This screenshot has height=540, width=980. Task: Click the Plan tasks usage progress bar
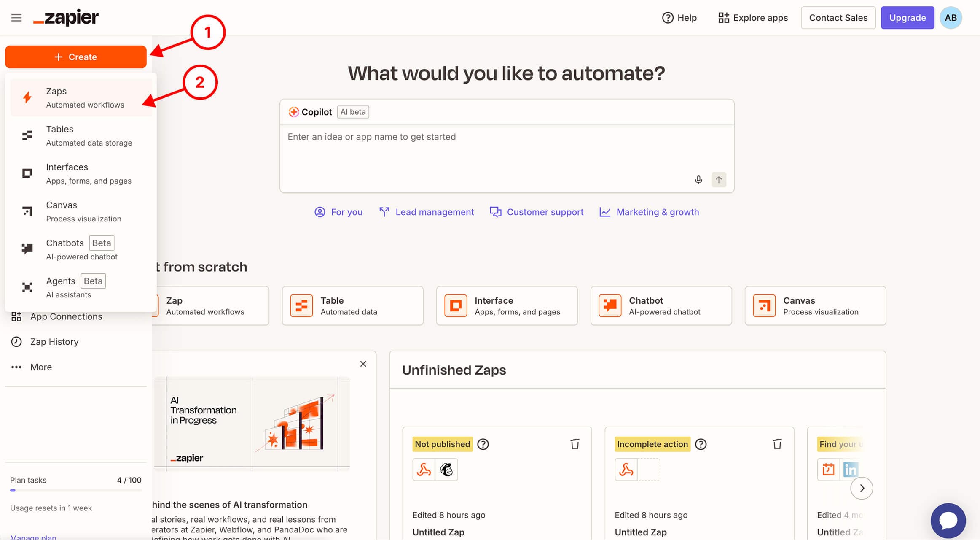click(76, 490)
